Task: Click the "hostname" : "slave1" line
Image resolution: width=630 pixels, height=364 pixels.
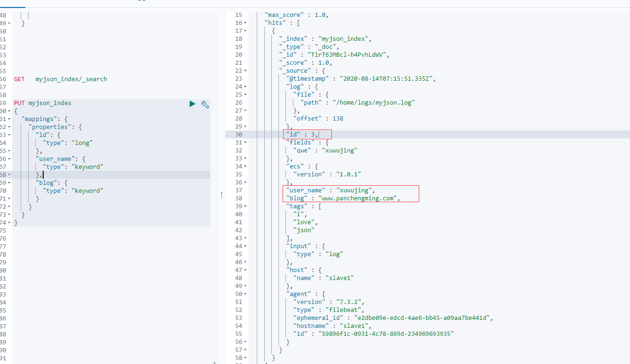Action: [332, 326]
